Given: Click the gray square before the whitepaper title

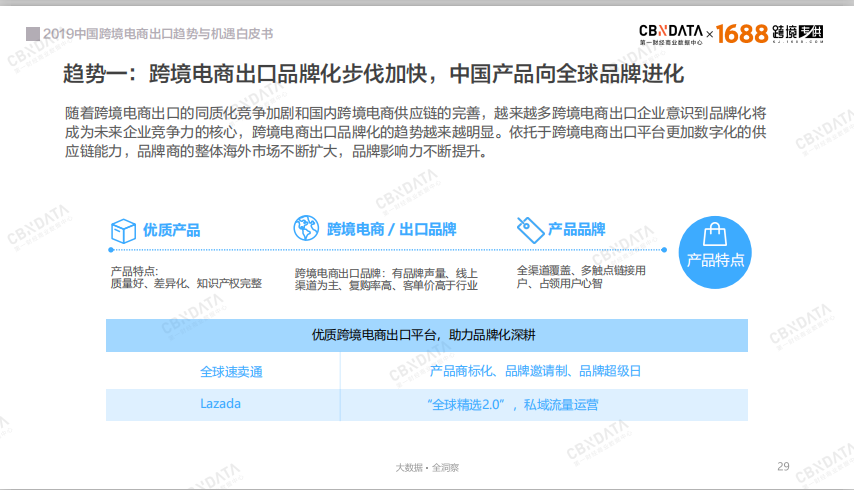Looking at the screenshot, I should (33, 34).
